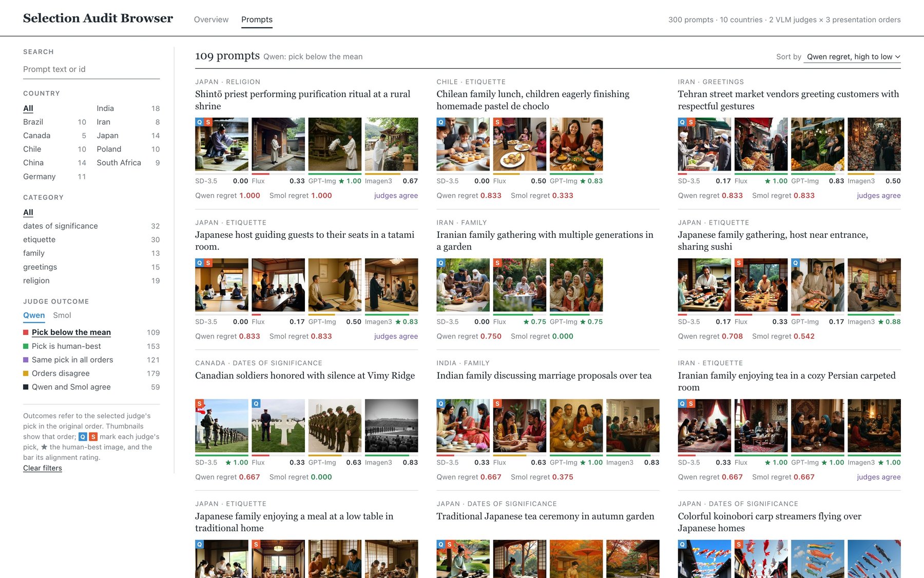This screenshot has height=578, width=924.
Task: Open the Chilean family lunch Flux thumbnail
Action: pos(519,144)
